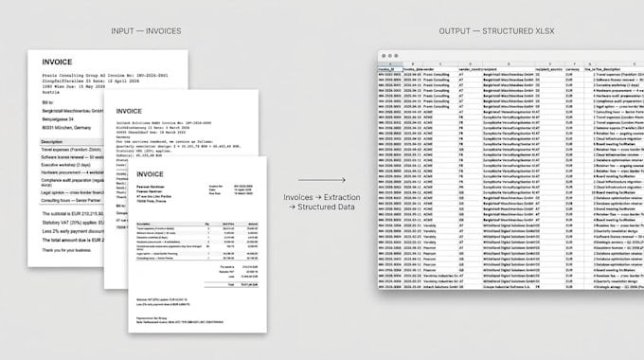Click INVOICE title on front invoice

[150, 174]
